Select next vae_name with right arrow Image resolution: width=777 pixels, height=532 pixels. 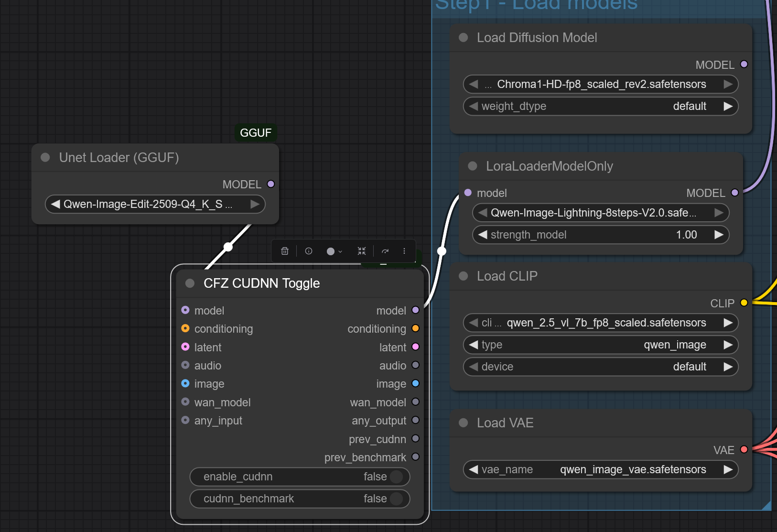(x=728, y=469)
